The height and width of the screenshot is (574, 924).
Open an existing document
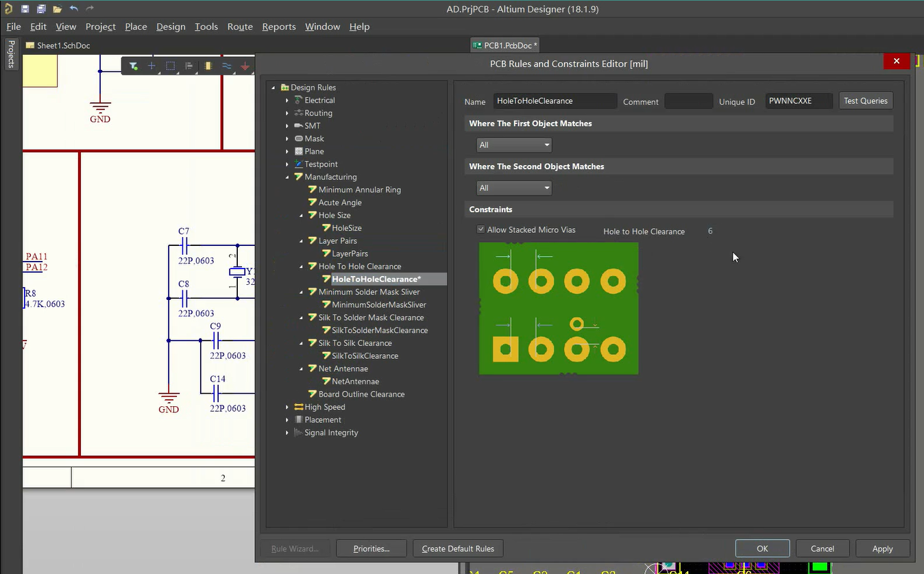(x=57, y=9)
